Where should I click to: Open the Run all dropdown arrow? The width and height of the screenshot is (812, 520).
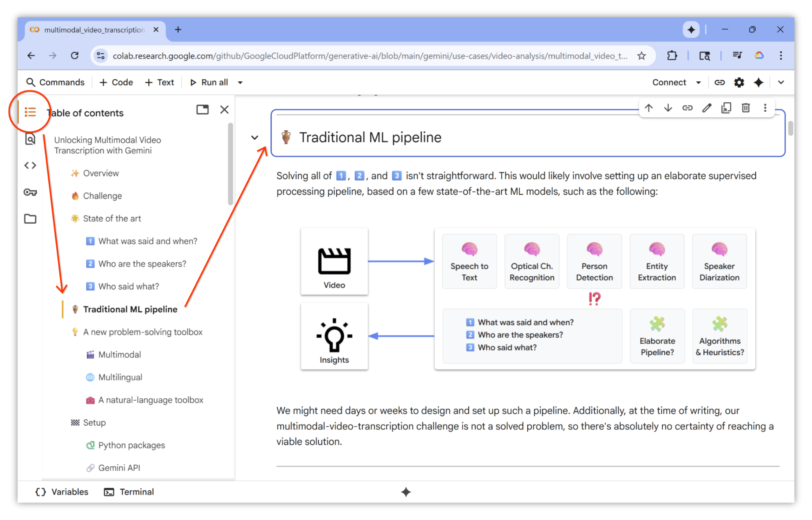[240, 82]
